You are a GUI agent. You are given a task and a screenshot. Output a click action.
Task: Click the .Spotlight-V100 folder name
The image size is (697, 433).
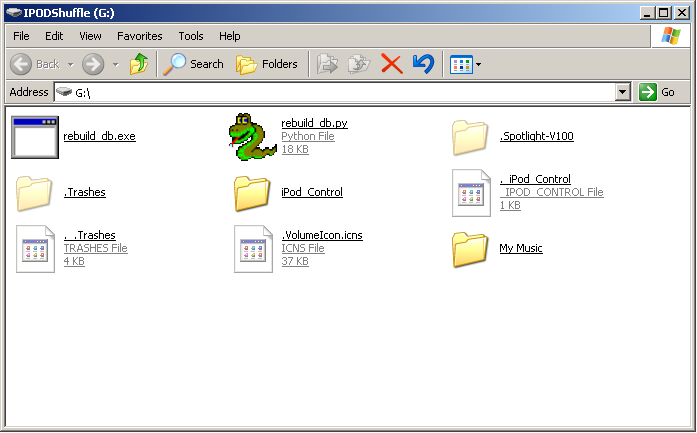(537, 136)
